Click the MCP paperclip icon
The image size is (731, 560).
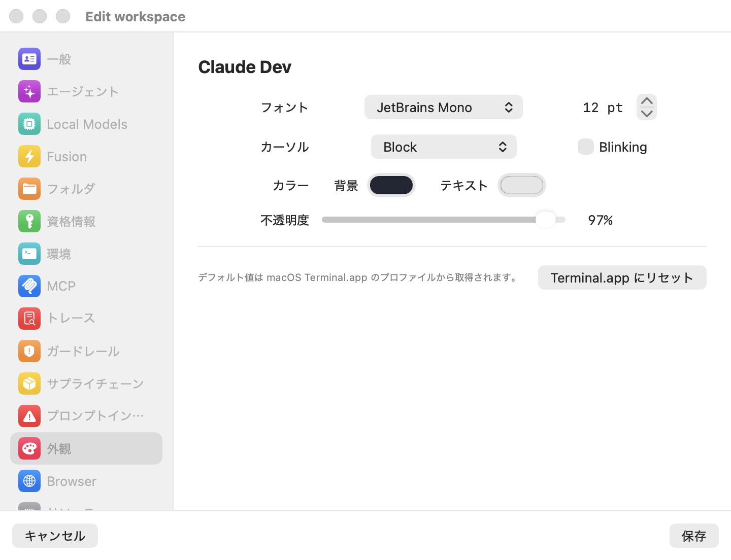29,286
